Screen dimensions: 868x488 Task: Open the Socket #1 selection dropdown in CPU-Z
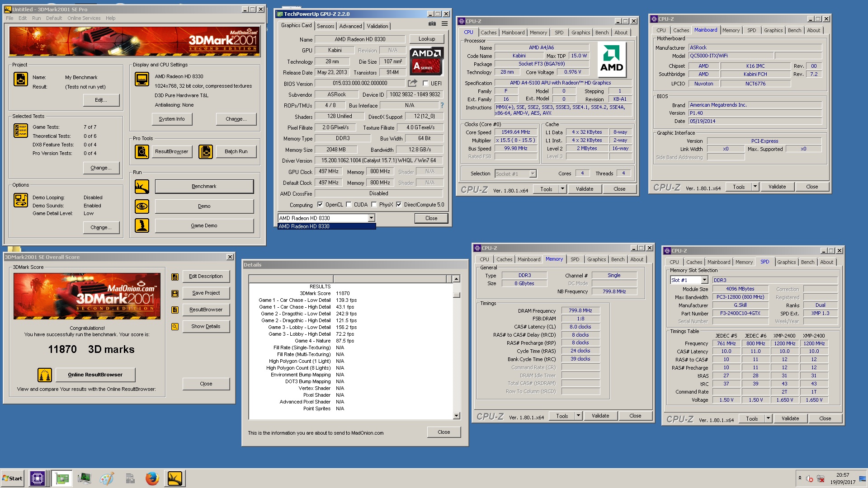pos(533,174)
